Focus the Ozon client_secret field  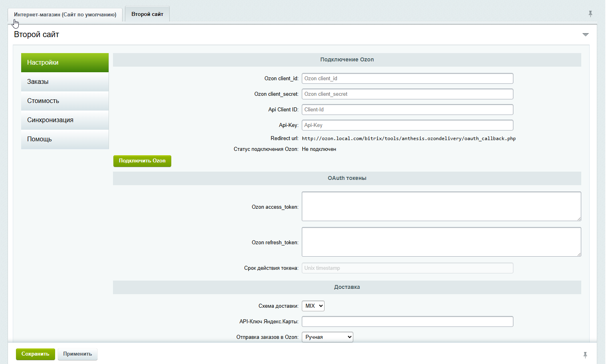407,94
